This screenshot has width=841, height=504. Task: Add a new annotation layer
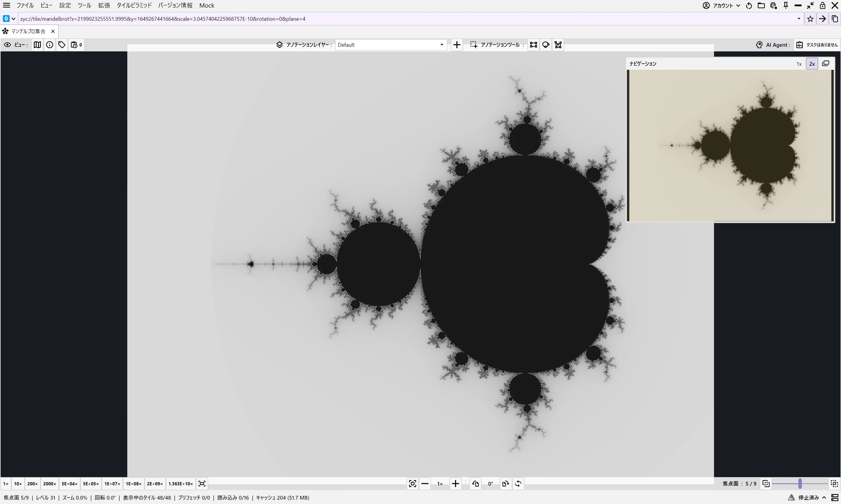click(457, 44)
